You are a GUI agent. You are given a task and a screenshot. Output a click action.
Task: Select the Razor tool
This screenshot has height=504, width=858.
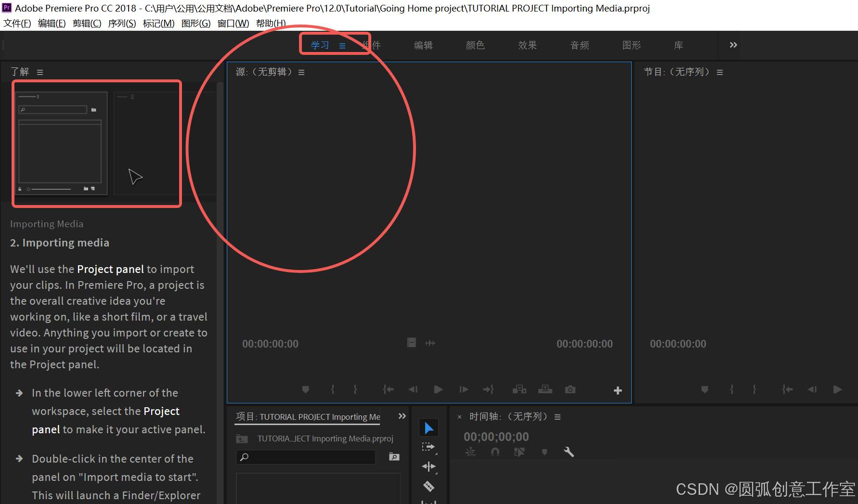point(429,486)
